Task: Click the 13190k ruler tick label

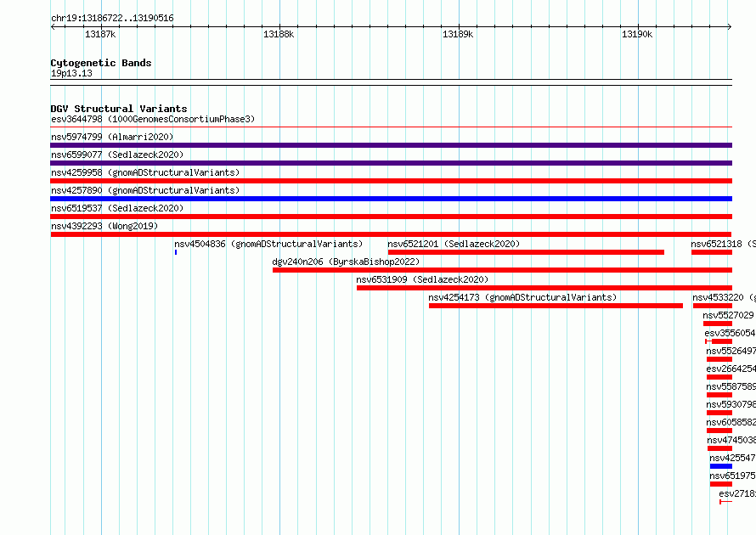Action: [637, 34]
